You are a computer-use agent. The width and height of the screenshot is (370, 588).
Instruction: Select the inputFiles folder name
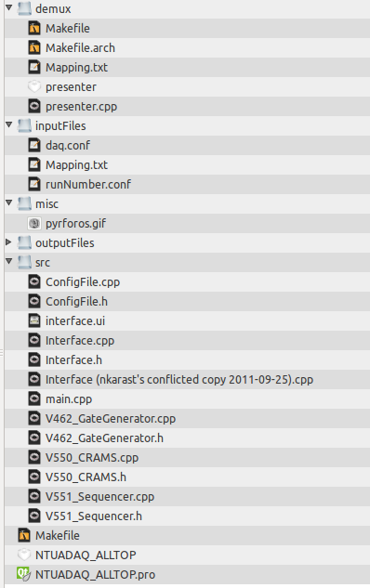(x=60, y=126)
